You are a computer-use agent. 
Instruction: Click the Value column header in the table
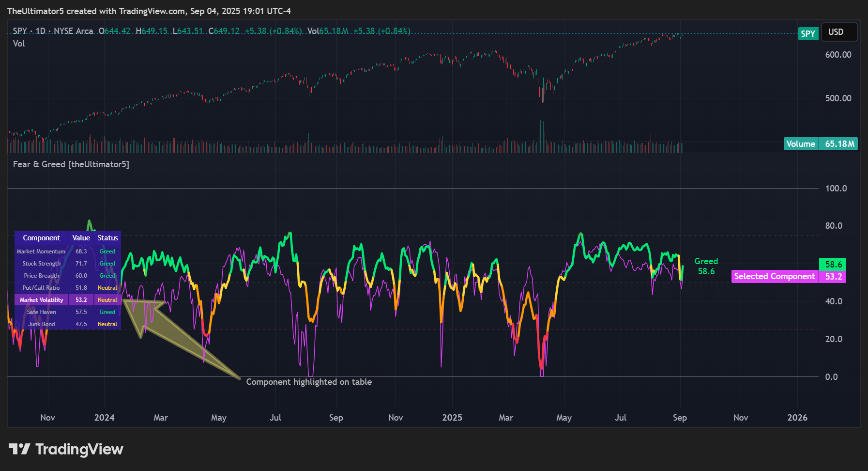tap(81, 238)
